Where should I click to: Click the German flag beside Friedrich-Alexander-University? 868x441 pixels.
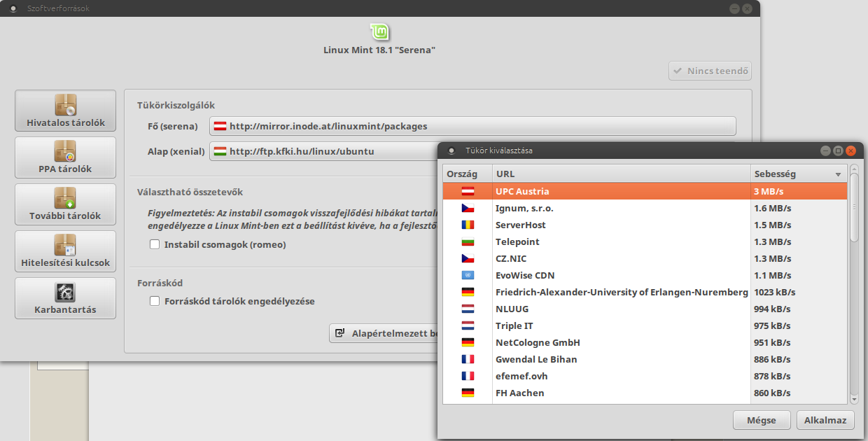pos(468,292)
